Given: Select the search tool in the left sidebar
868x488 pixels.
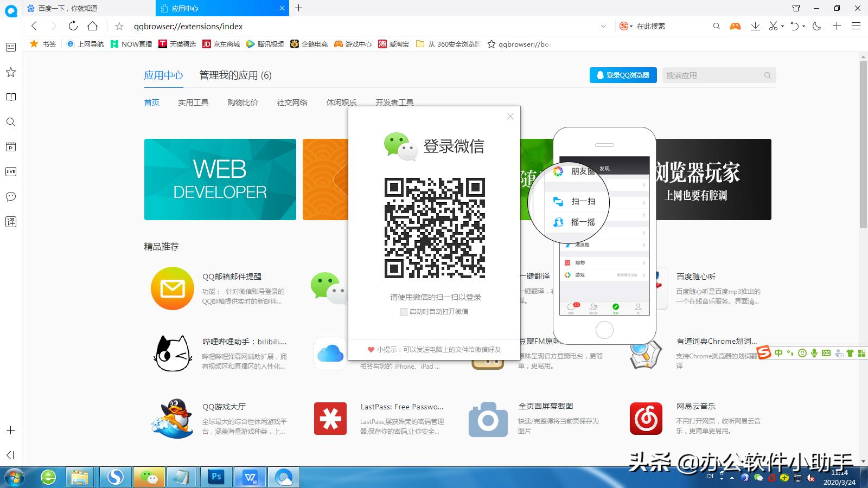Looking at the screenshot, I should coord(11,122).
